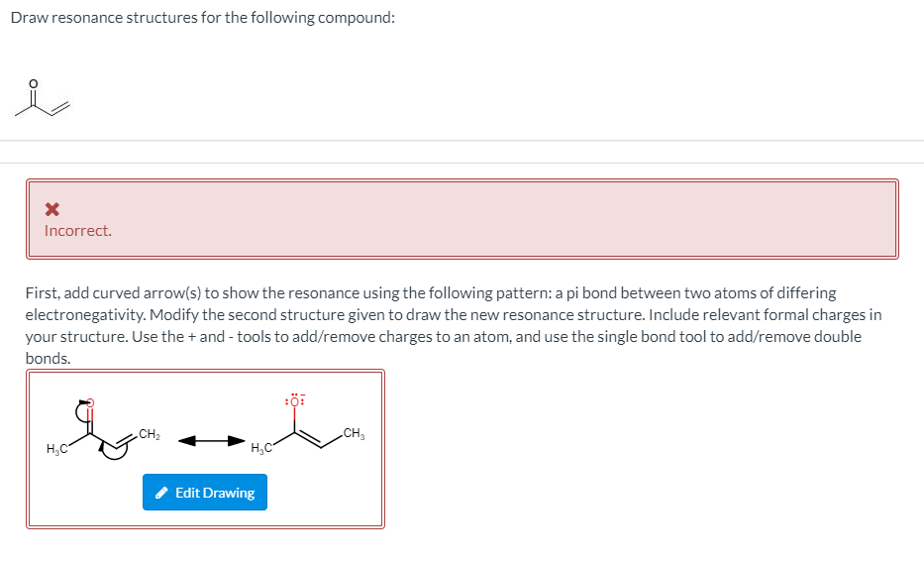Click the curved arrow below the C=C bond
Image resolution: width=924 pixels, height=562 pixels.
coord(113,451)
